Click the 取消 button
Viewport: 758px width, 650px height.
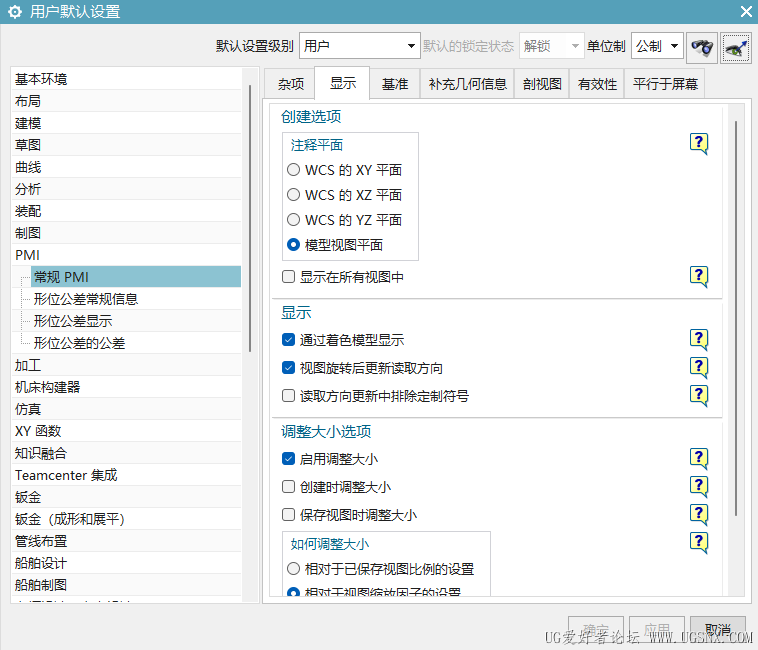(718, 630)
